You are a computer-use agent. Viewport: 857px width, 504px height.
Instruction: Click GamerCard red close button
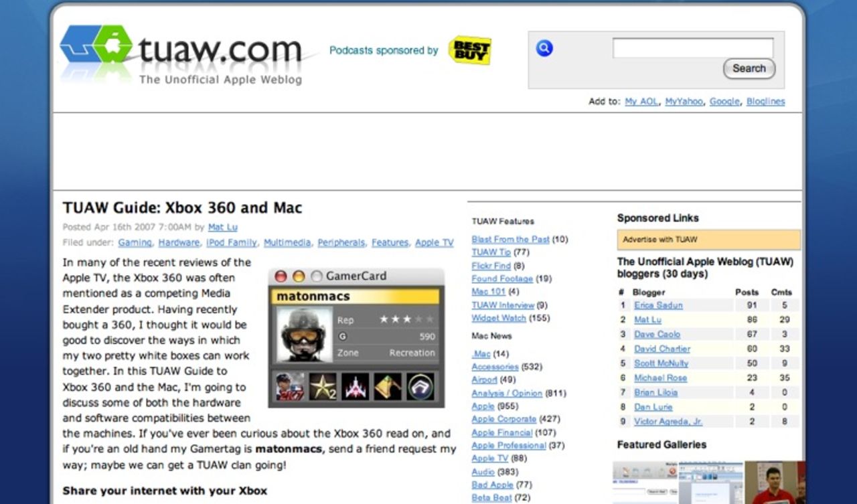[281, 276]
